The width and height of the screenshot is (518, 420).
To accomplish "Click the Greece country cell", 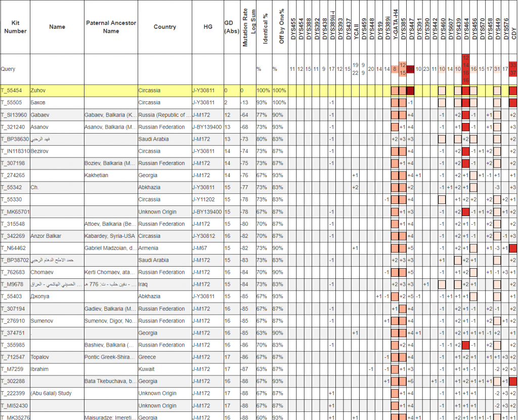I will [x=147, y=357].
